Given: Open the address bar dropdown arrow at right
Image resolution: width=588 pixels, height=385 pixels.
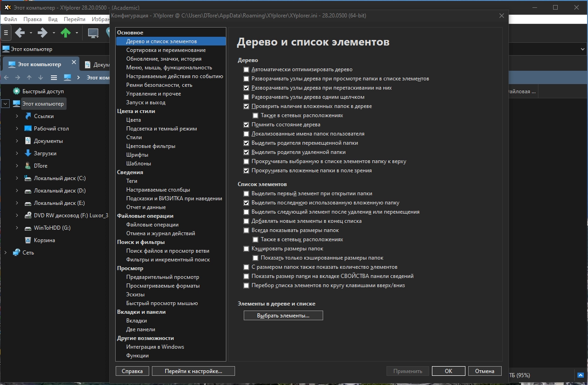Looking at the screenshot, I should click(583, 49).
